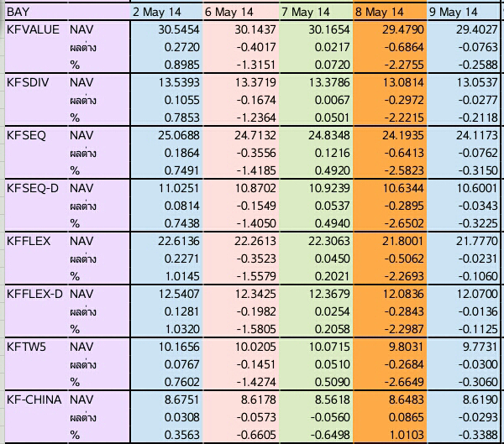Select the orange 8 May 14 header
This screenshot has height=444, width=504.
pos(380,12)
